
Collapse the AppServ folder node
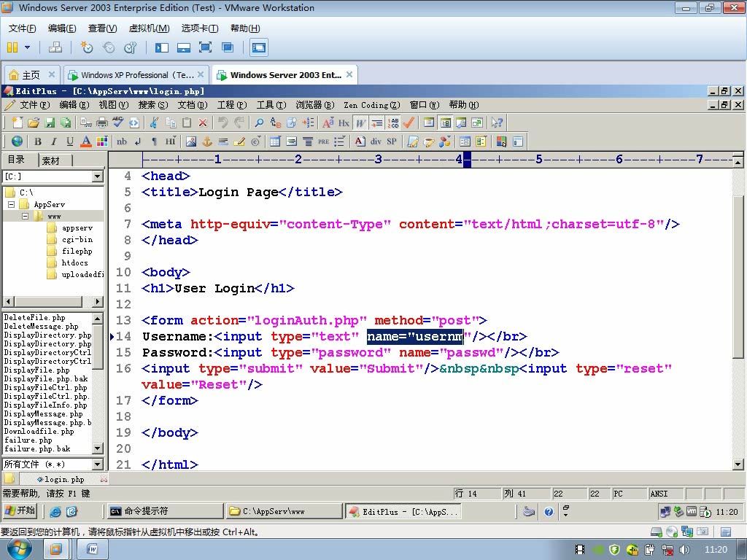tap(12, 204)
